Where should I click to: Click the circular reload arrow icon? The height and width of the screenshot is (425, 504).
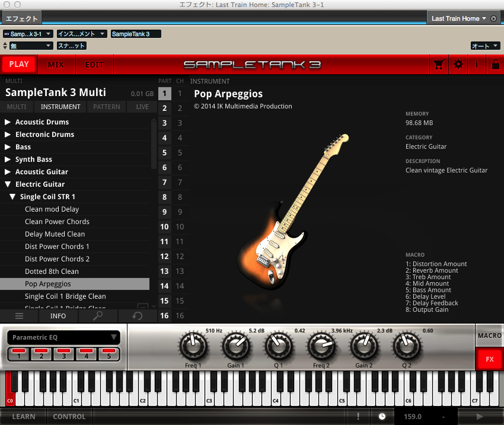[x=138, y=316]
